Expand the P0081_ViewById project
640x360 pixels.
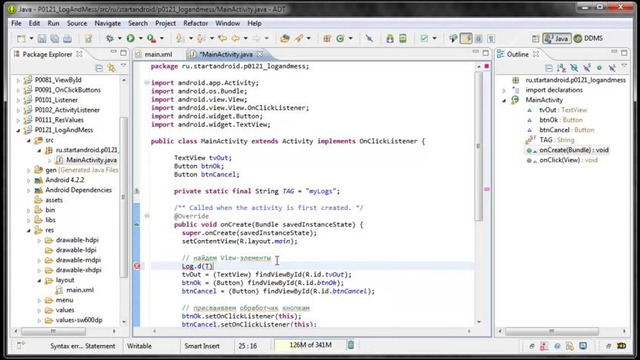[x=18, y=80]
